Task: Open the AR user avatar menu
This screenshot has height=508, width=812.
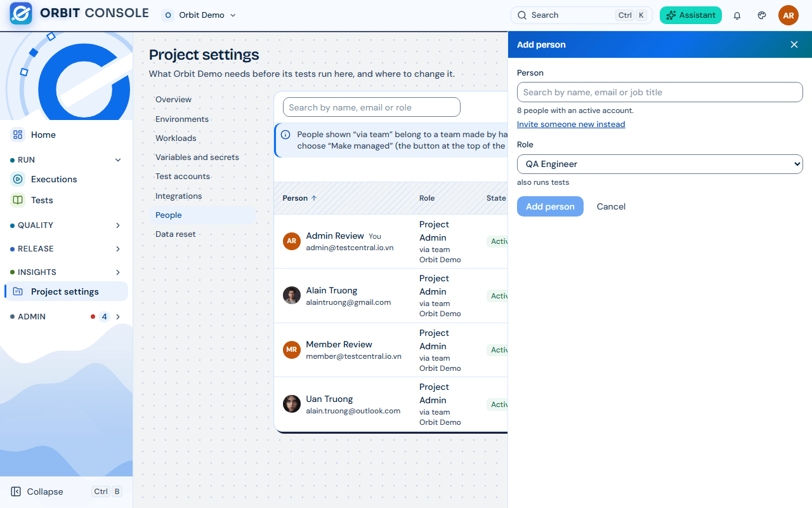Action: click(x=789, y=15)
